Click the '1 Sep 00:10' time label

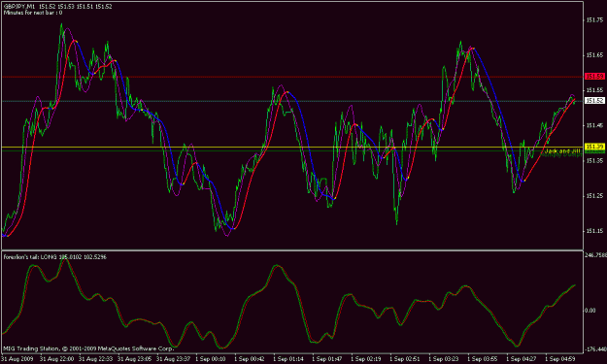(210, 359)
